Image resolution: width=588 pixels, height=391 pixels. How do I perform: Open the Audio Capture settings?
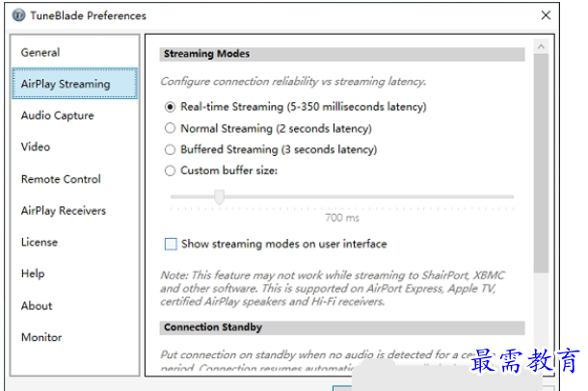pyautogui.click(x=75, y=116)
